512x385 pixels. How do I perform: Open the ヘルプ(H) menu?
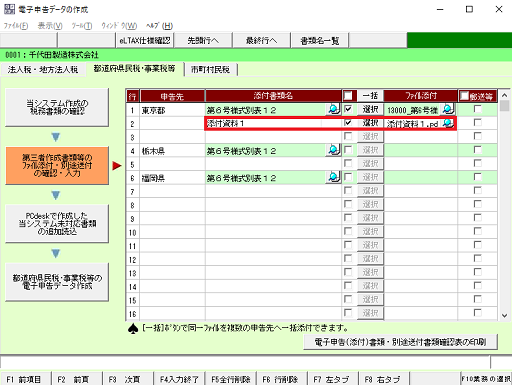coord(159,26)
